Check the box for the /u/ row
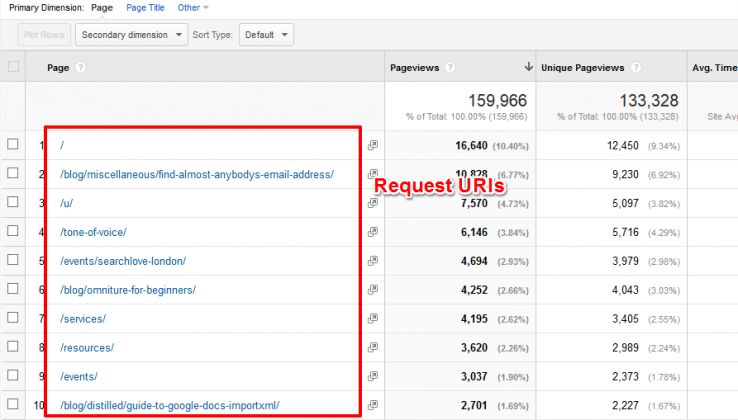 coord(13,203)
